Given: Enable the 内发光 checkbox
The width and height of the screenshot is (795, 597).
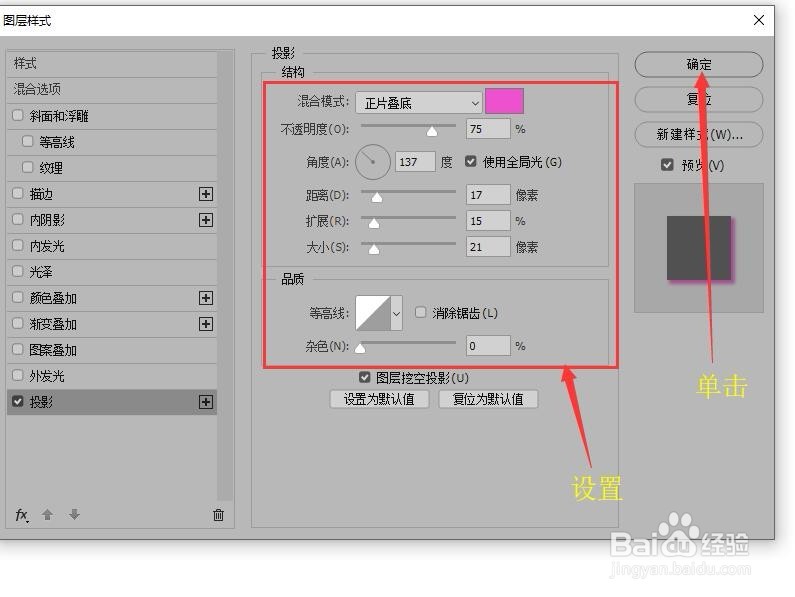Looking at the screenshot, I should pyautogui.click(x=18, y=245).
